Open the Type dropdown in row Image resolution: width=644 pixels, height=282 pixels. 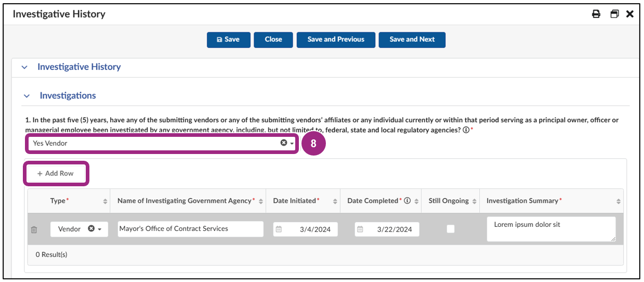pyautogui.click(x=99, y=229)
